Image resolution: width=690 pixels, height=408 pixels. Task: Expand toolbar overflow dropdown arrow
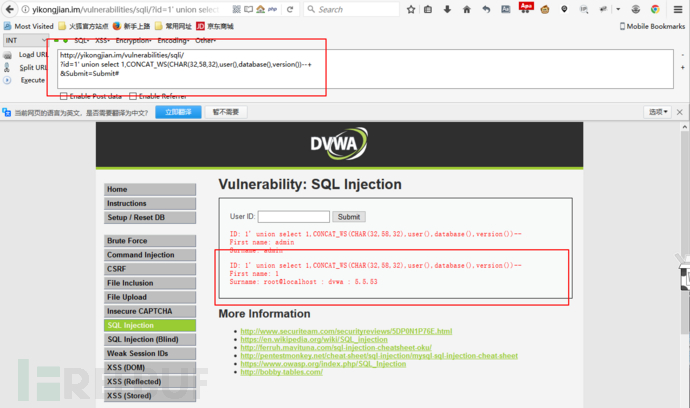click(618, 9)
